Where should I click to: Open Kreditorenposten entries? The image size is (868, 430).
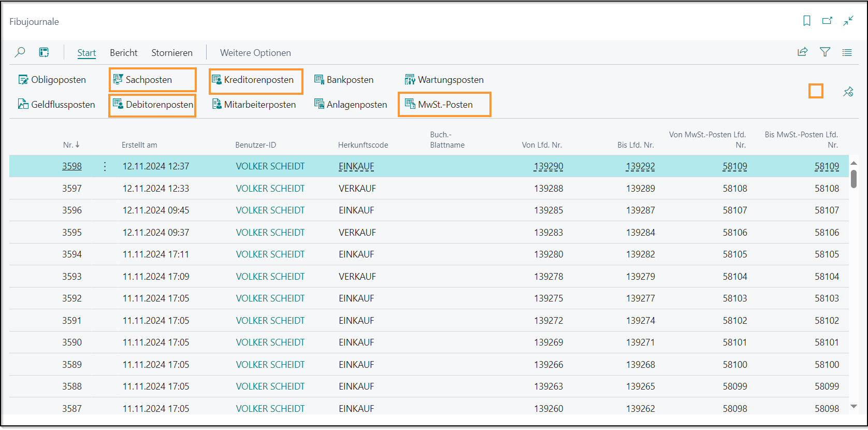pyautogui.click(x=258, y=80)
